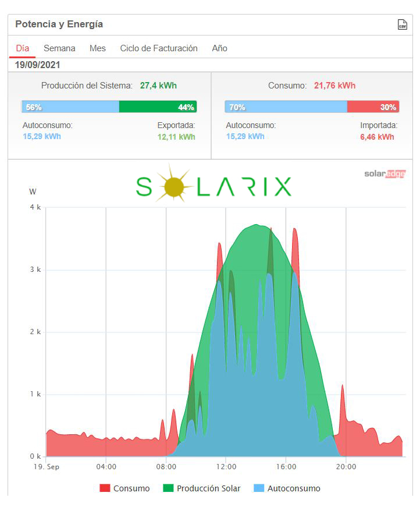Switch to Ciclo de Facturación tab
This screenshot has height=528, width=420.
159,48
